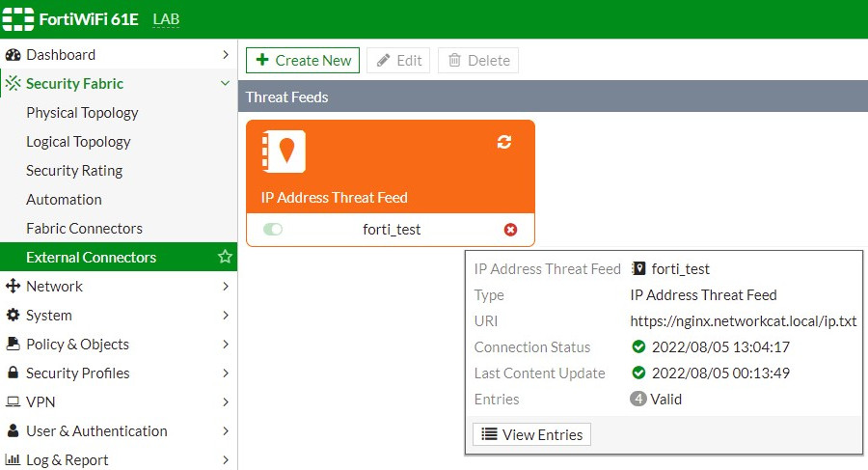Click the Policy & Objects icon
Screen dimensions: 868x470
click(13, 344)
